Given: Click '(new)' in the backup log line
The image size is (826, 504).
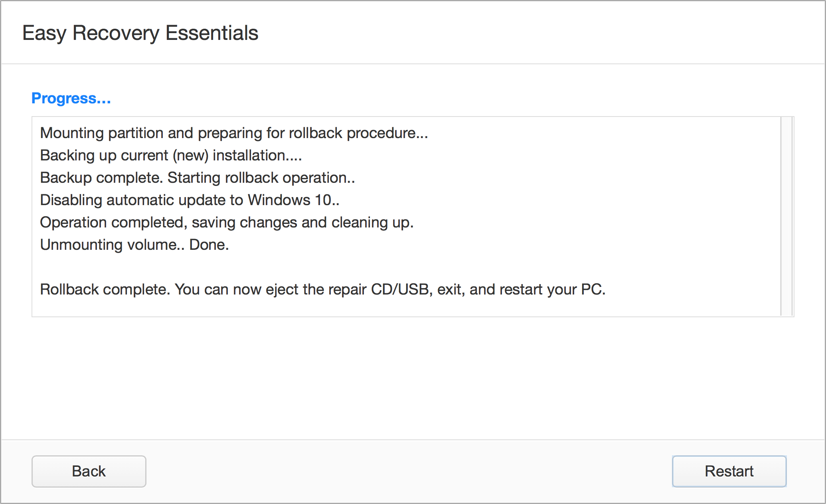Looking at the screenshot, I should [190, 155].
